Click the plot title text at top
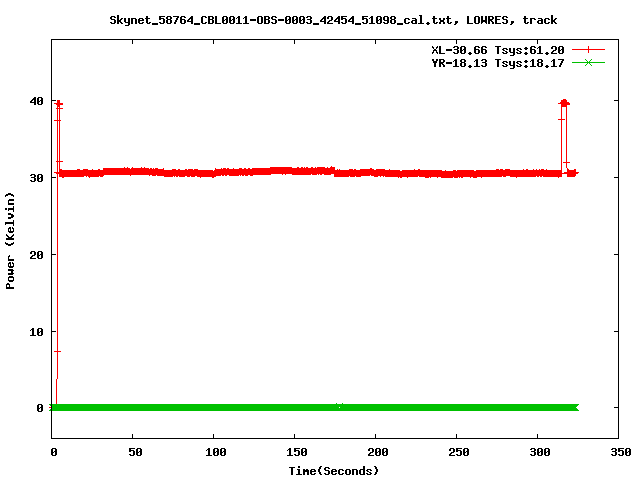Viewport: 640px width, 480px height. 333,20
